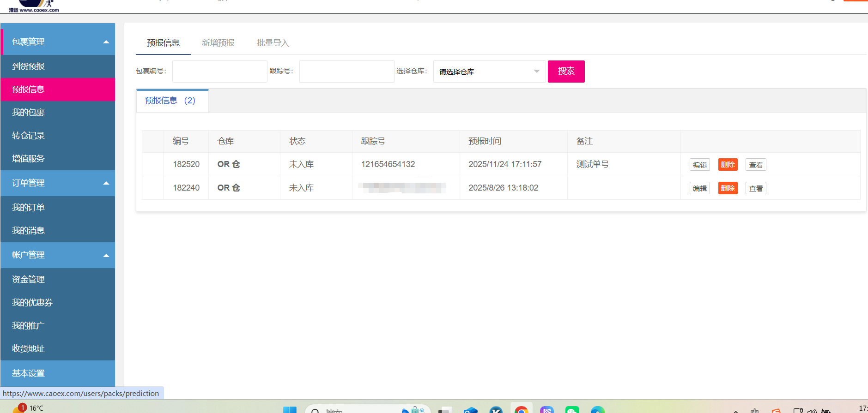
Task: Collapse the 包裹管理 sidebar section
Action: [x=106, y=42]
